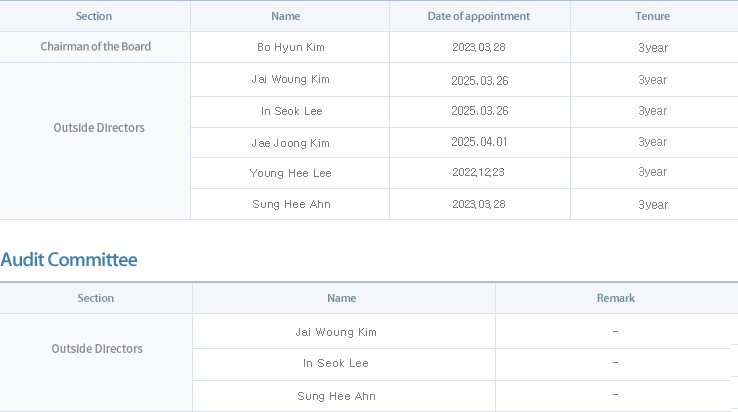Select the 2025.04.01 appointment date

tap(480, 142)
